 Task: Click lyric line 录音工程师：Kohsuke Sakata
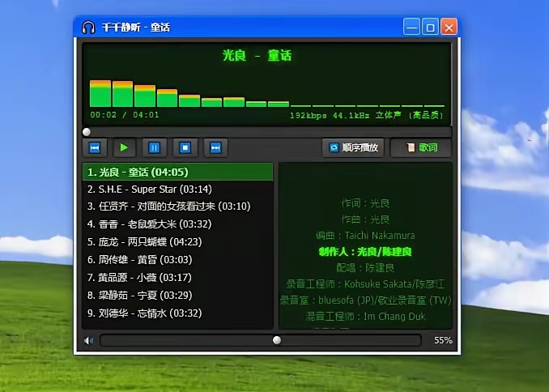pos(365,284)
